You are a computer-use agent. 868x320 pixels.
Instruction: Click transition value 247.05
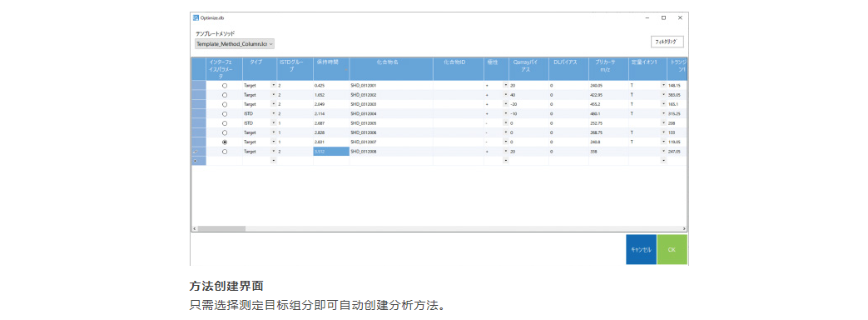click(674, 152)
